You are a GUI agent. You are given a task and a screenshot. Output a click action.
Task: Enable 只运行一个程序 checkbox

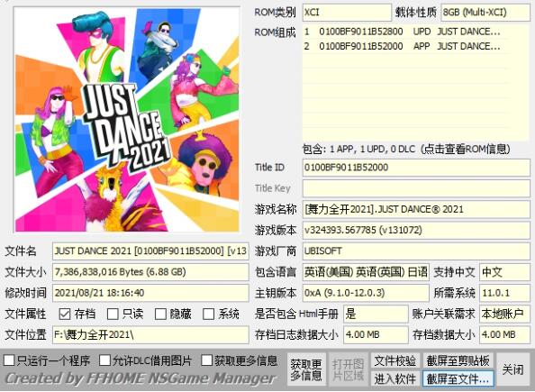click(x=9, y=360)
